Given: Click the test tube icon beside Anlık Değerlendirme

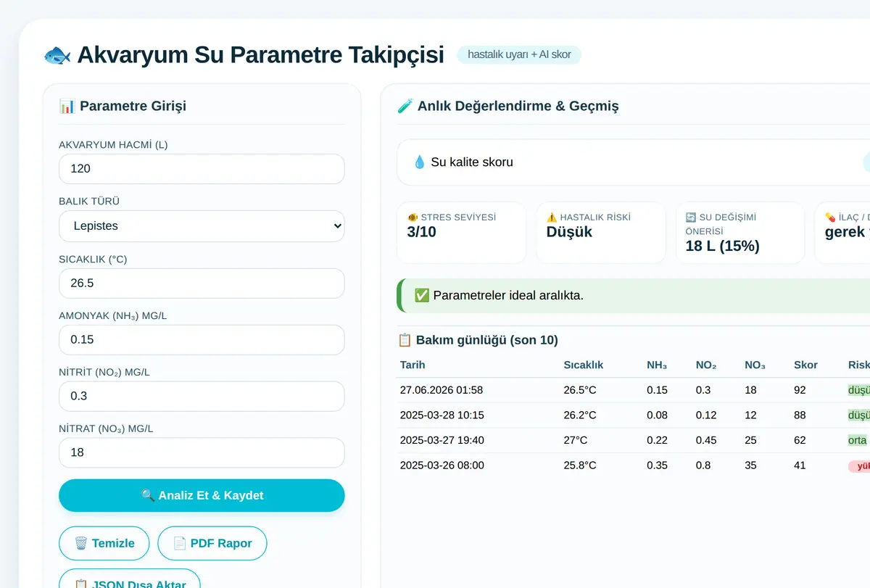Looking at the screenshot, I should coord(405,106).
